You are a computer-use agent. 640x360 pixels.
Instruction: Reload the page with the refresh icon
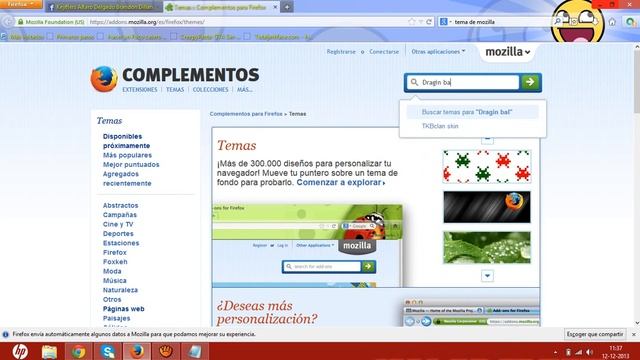(x=429, y=22)
